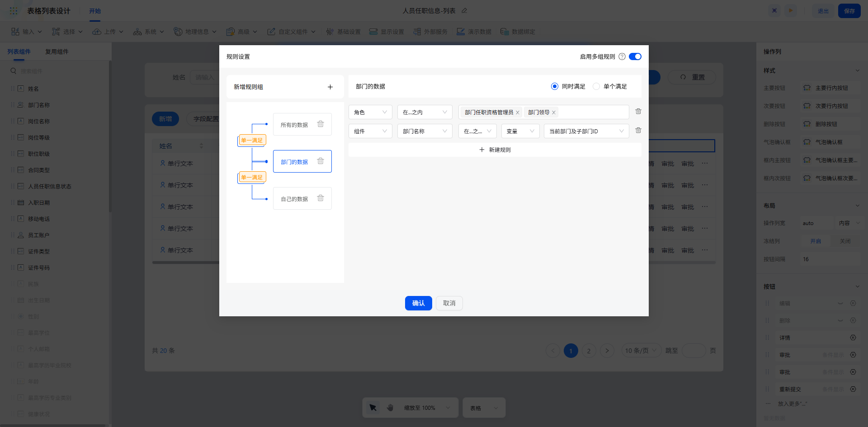
Task: Click 单一满足 tag between 所有的数据 and 部门的数据
Action: [252, 140]
